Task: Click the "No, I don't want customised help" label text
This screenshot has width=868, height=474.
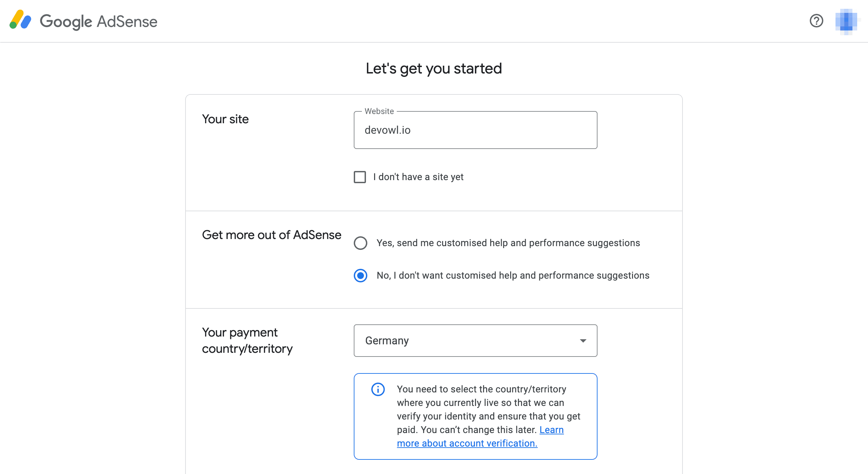Action: [513, 276]
